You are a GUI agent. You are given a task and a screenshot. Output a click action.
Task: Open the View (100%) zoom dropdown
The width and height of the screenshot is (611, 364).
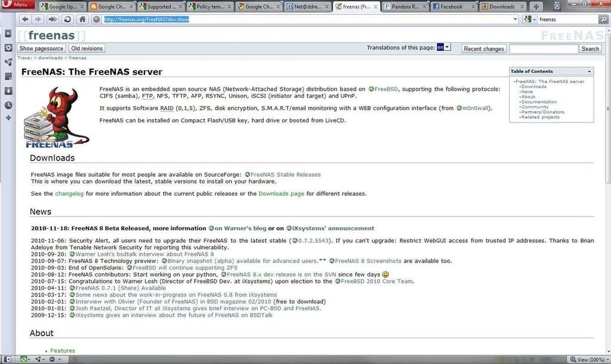pyautogui.click(x=590, y=359)
